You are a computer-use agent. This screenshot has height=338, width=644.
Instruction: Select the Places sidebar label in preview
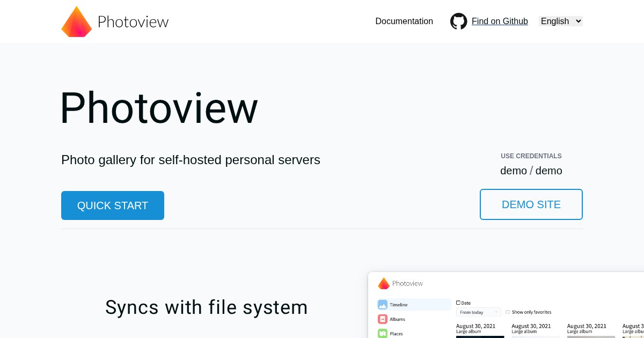coord(397,334)
